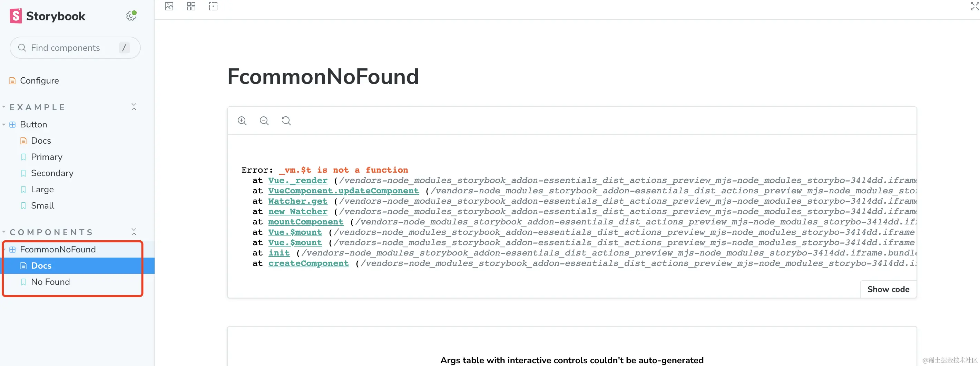The image size is (980, 366).
Task: Select the Button component
Action: coord(33,125)
